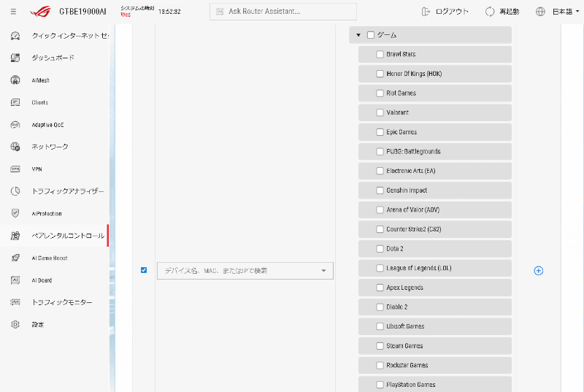Check the Dota 2 checkbox
584x392 pixels.
pyautogui.click(x=380, y=249)
